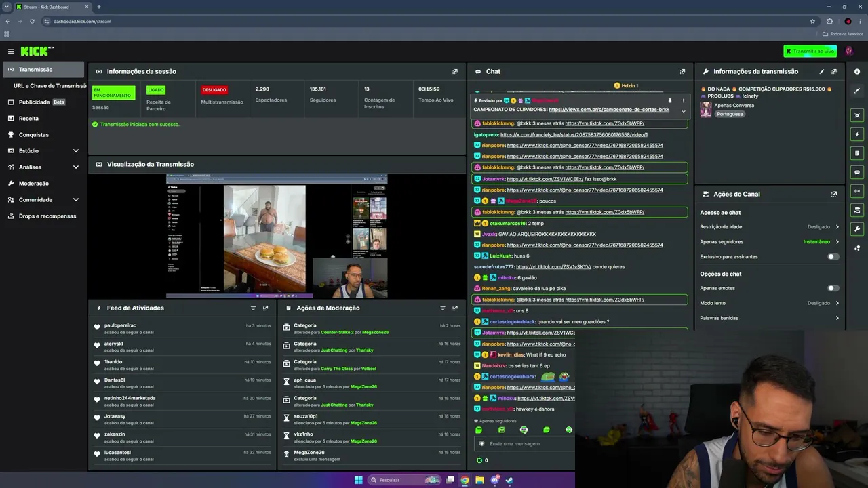Click the bottom dots icon in the right rail
The image size is (868, 488).
pyautogui.click(x=857, y=248)
